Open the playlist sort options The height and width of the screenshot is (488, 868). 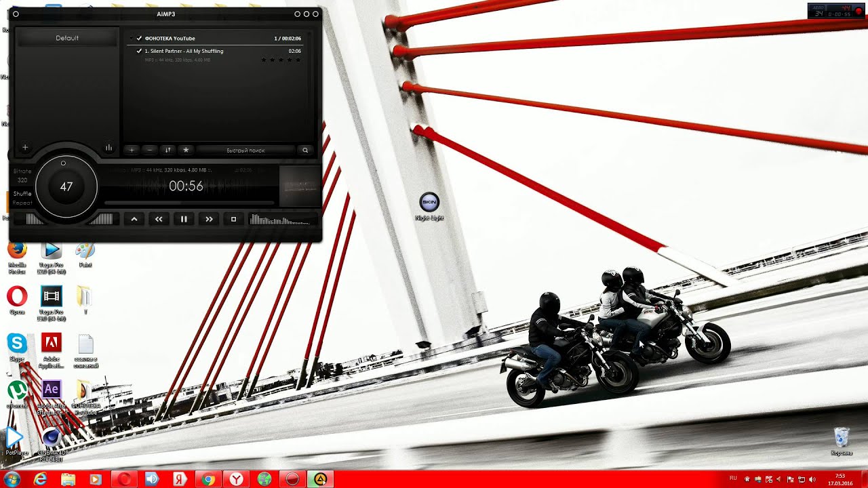click(x=167, y=150)
